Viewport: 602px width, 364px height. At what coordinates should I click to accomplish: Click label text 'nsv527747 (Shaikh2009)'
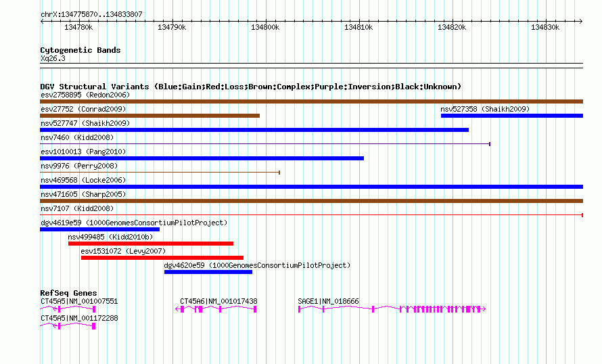point(85,123)
